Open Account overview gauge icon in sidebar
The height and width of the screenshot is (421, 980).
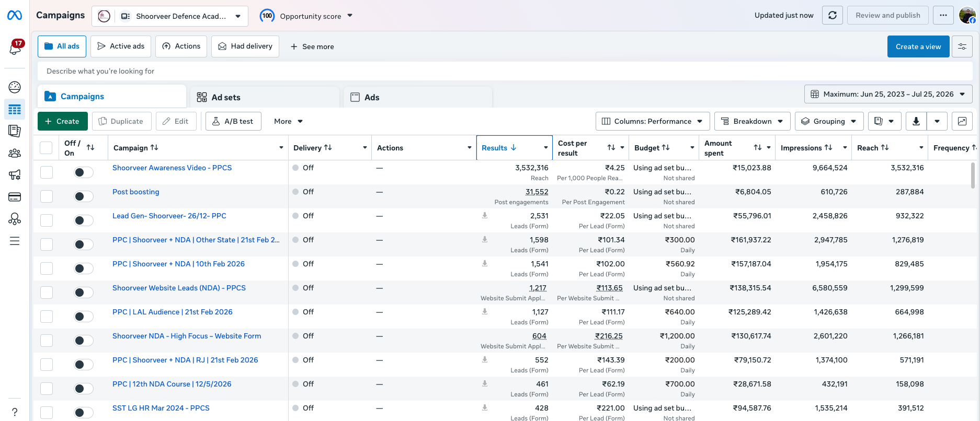(15, 87)
